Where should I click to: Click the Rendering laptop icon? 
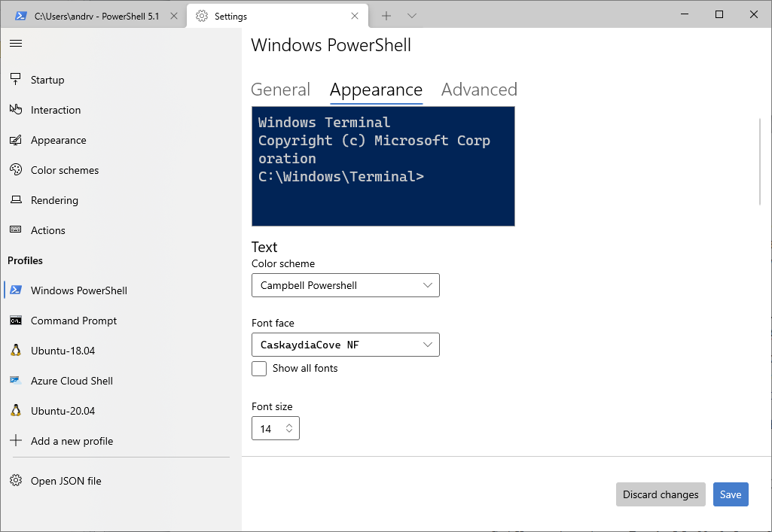16,199
